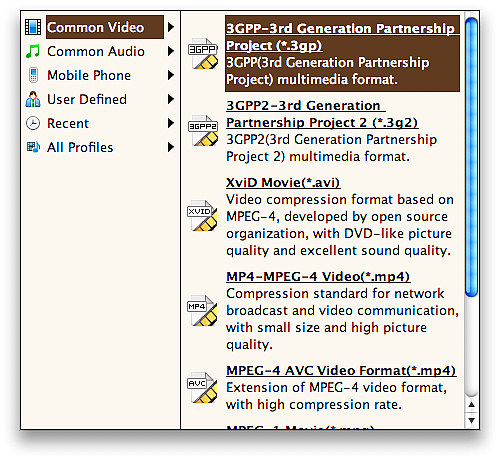Click the Recent clock icon
The height and width of the screenshot is (460, 500).
33,123
